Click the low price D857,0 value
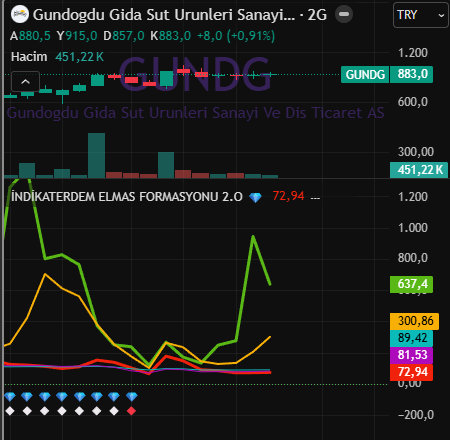 pyautogui.click(x=124, y=36)
